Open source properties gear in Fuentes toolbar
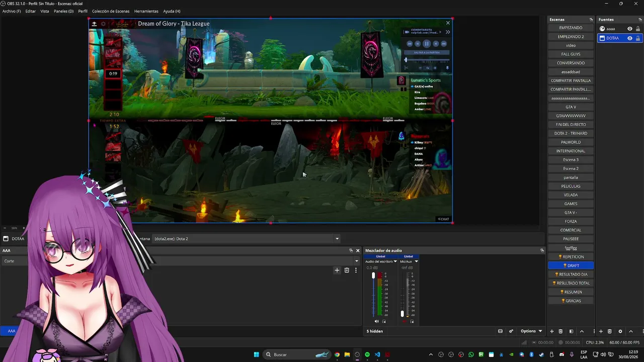 (620, 331)
